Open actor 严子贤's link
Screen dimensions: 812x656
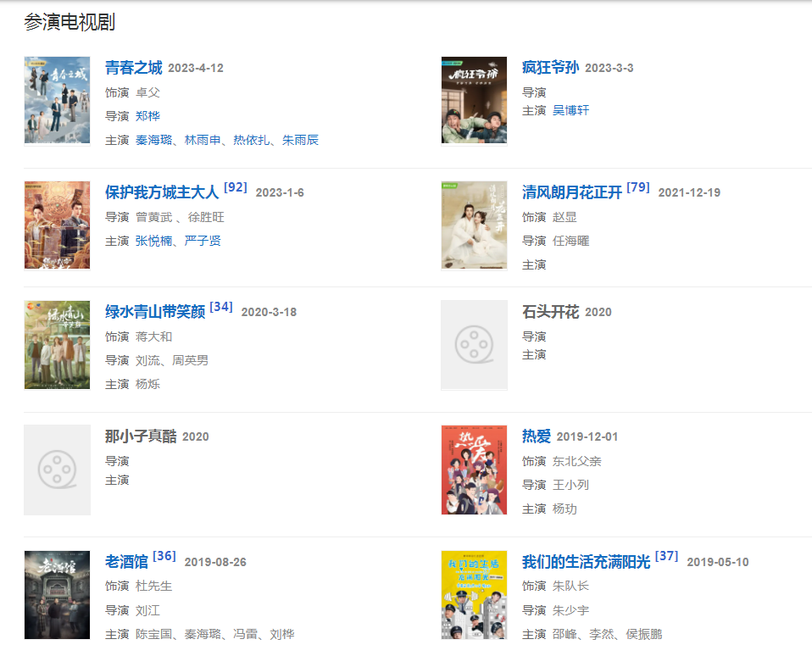pos(203,241)
